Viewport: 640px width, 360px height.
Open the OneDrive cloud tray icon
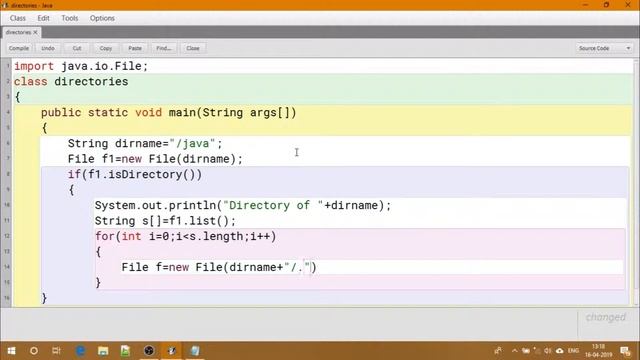click(x=560, y=351)
